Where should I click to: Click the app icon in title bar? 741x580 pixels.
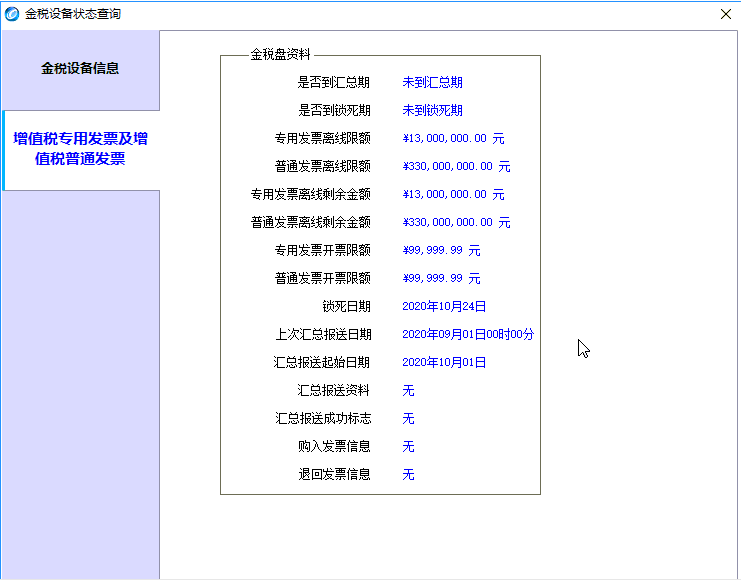[x=12, y=14]
